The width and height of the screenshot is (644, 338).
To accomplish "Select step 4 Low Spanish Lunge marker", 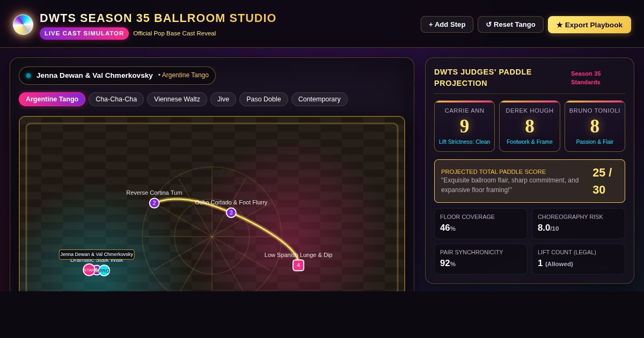I will (298, 265).
